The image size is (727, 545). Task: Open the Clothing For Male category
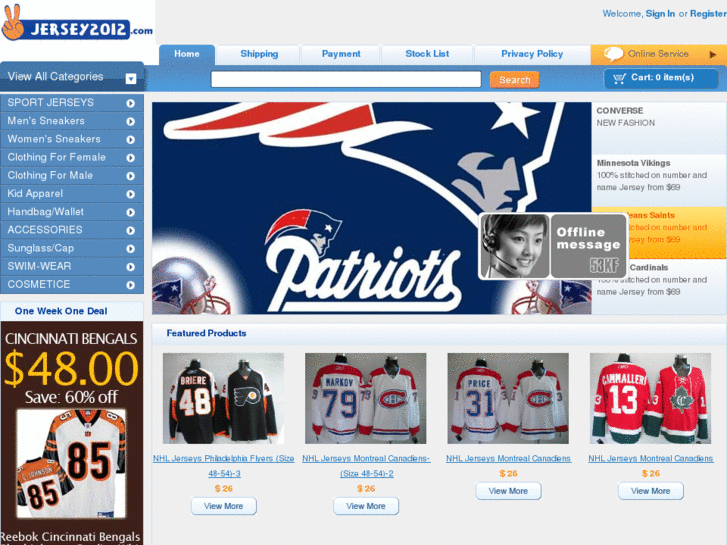(72, 175)
